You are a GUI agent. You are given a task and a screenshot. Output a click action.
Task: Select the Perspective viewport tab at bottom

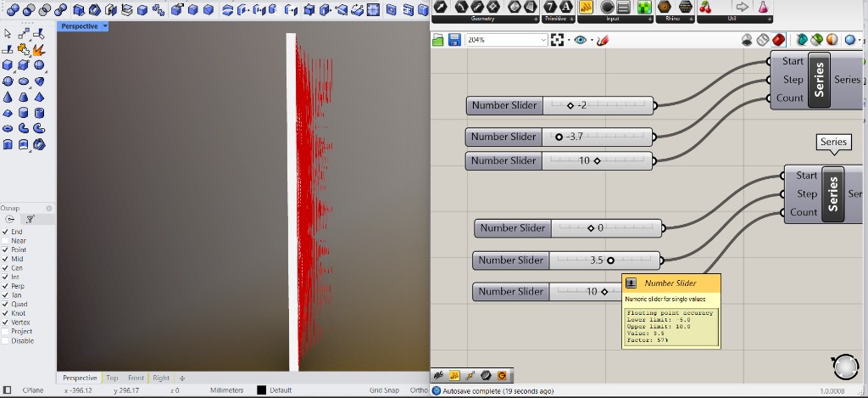coord(80,378)
